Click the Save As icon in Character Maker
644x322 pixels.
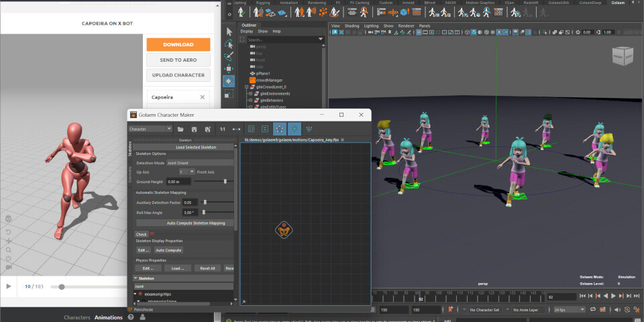click(x=208, y=129)
